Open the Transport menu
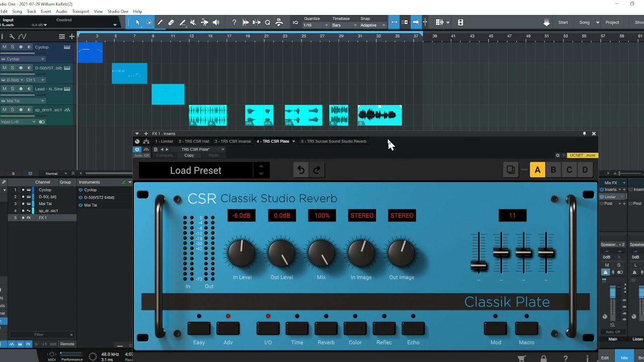Viewport: 644px width, 362px height. (x=80, y=11)
